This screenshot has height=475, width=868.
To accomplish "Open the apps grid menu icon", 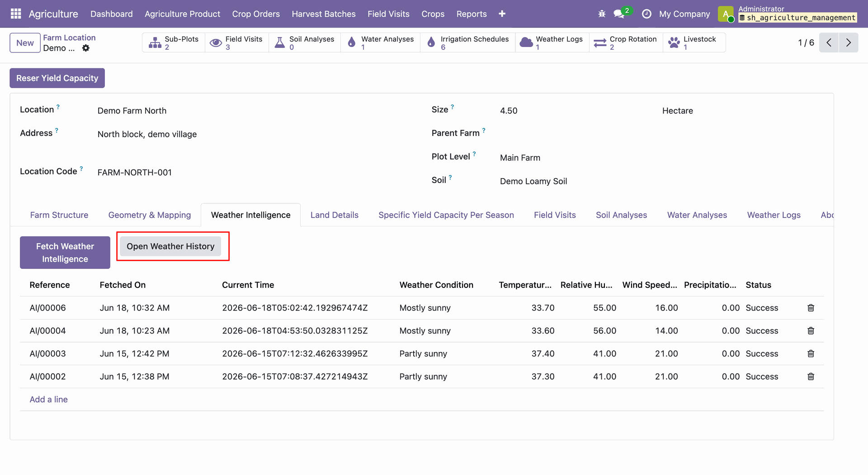I will click(16, 14).
